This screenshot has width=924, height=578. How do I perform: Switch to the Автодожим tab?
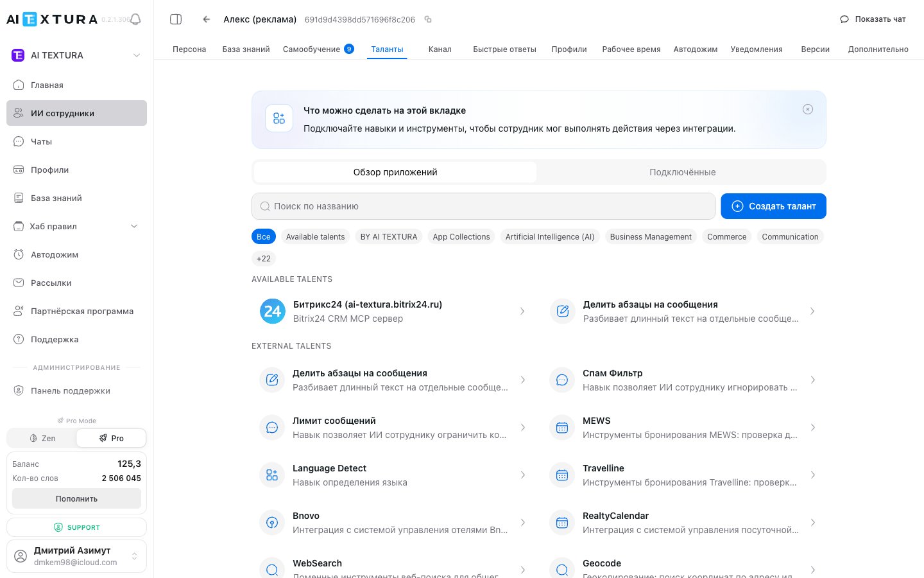696,49
